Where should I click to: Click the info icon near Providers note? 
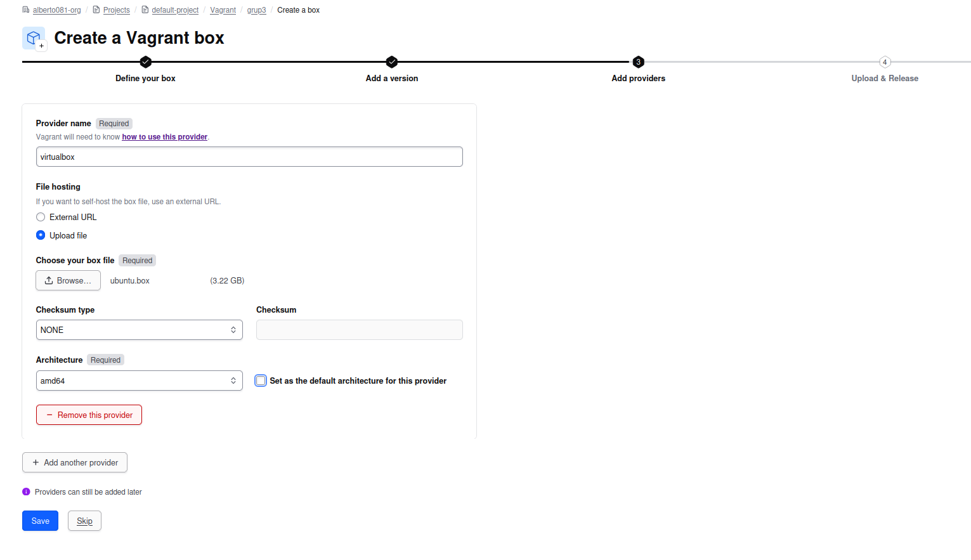[x=26, y=492]
